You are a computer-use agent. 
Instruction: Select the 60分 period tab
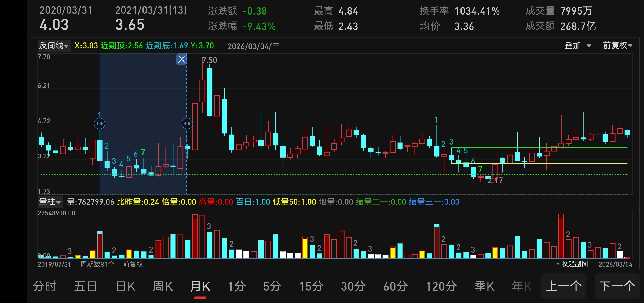pyautogui.click(x=396, y=286)
